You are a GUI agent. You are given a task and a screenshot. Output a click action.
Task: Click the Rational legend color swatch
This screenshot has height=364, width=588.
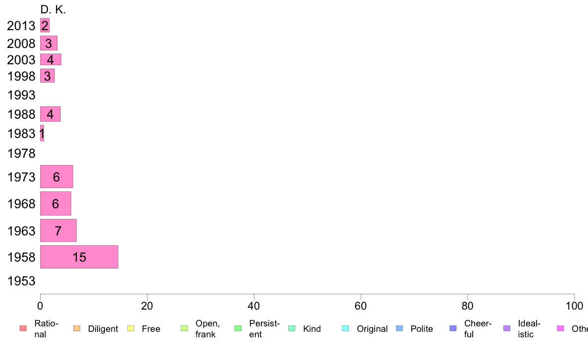[23, 328]
